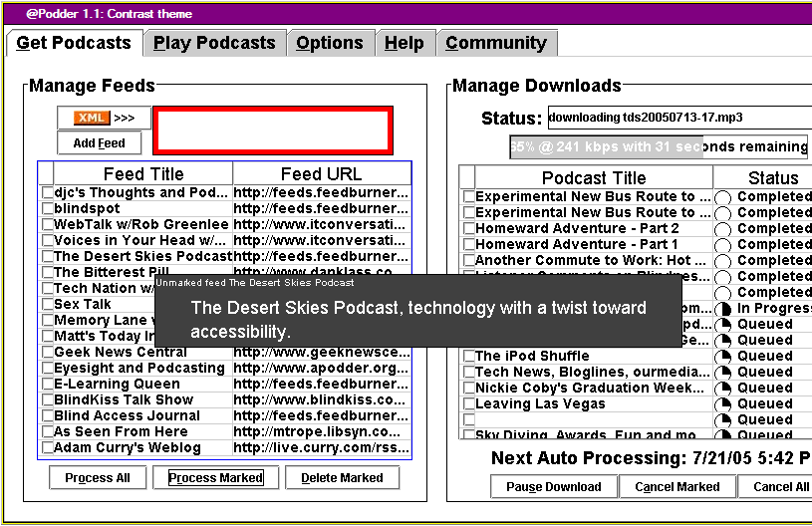Mark Tech News, Bloglines download checkbox
Screen dimensions: 812x526
point(469,373)
